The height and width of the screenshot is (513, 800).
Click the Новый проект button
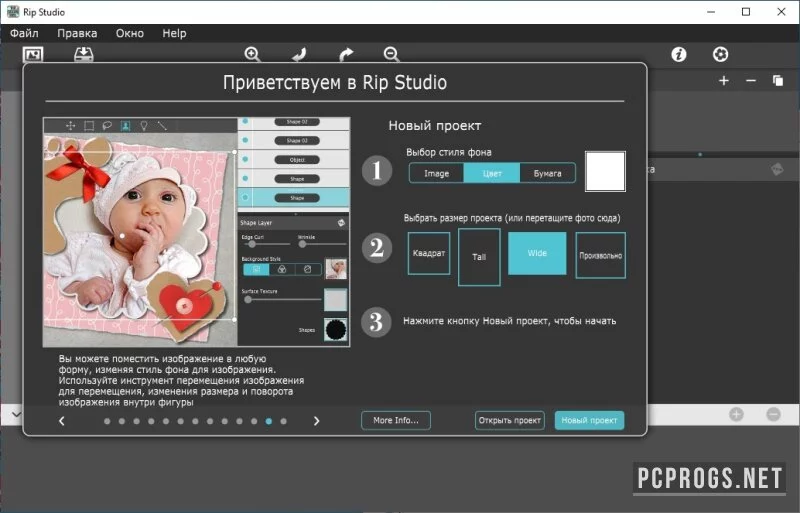(x=589, y=420)
